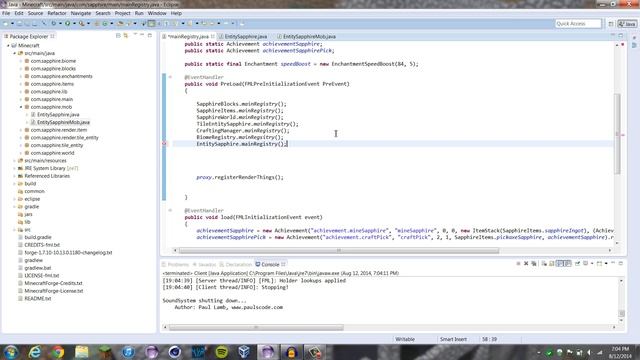Click the editor horizontal scrollbar

[338, 251]
